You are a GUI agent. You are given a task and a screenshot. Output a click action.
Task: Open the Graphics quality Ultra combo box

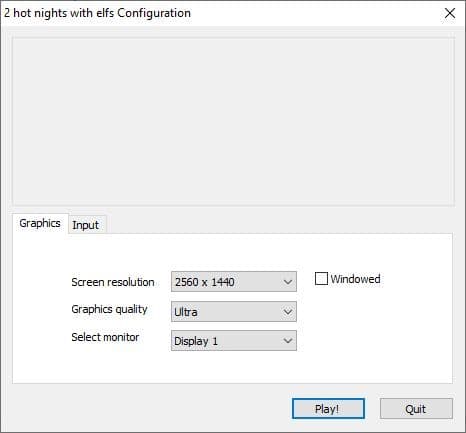[x=234, y=312]
